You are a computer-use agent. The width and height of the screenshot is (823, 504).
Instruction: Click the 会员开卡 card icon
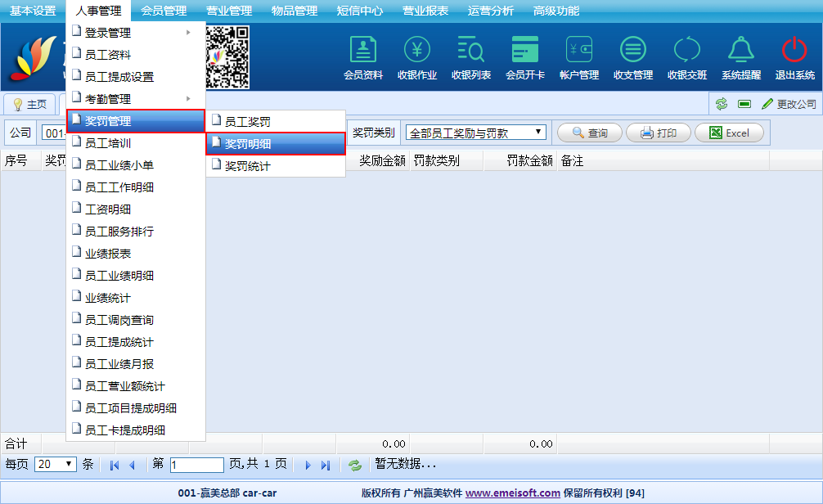coord(525,51)
